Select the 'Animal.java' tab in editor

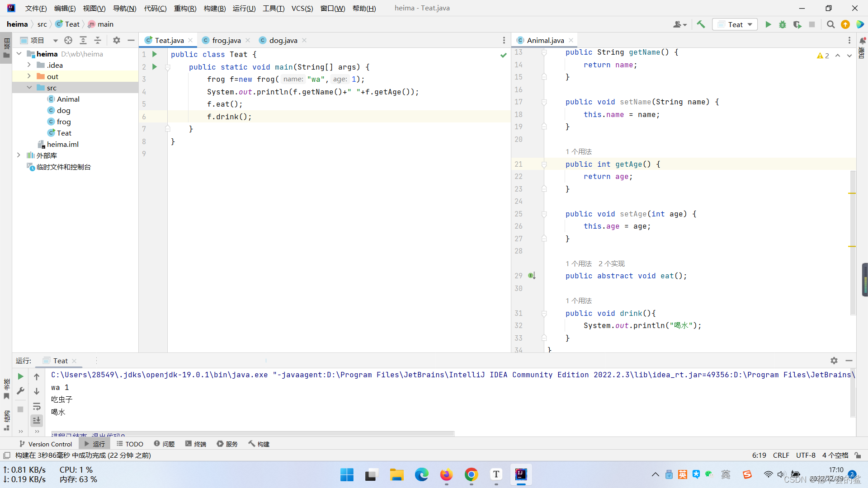(542, 40)
